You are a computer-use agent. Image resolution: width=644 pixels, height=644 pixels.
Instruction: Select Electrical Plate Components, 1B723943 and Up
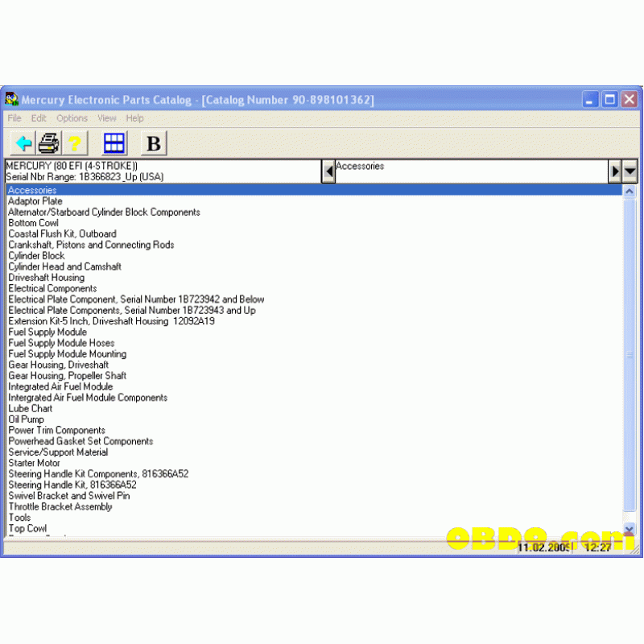[x=132, y=310]
